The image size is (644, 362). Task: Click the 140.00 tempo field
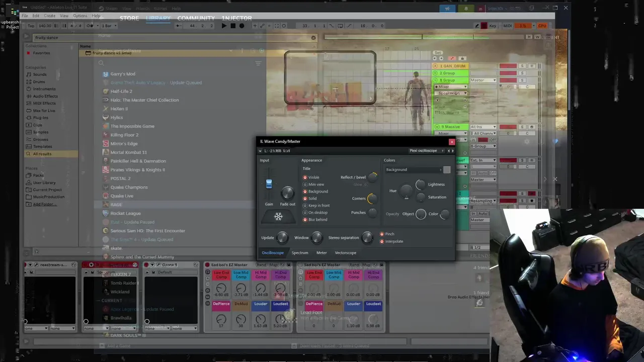coord(45,26)
